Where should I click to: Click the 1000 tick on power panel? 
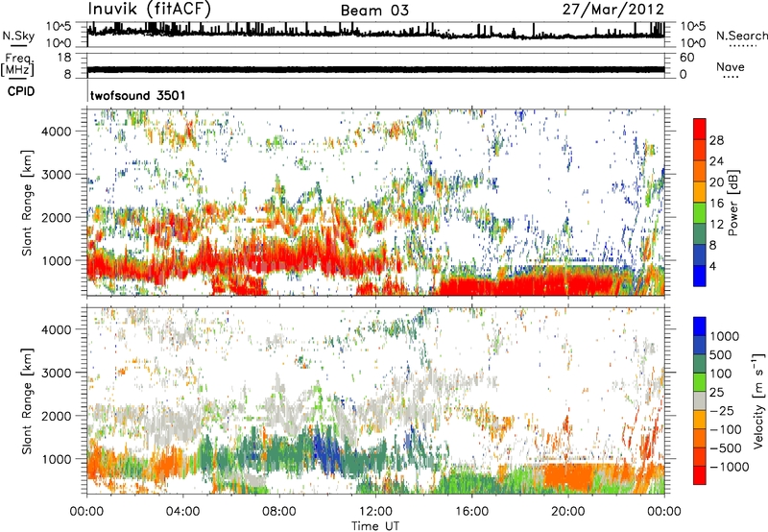57,260
